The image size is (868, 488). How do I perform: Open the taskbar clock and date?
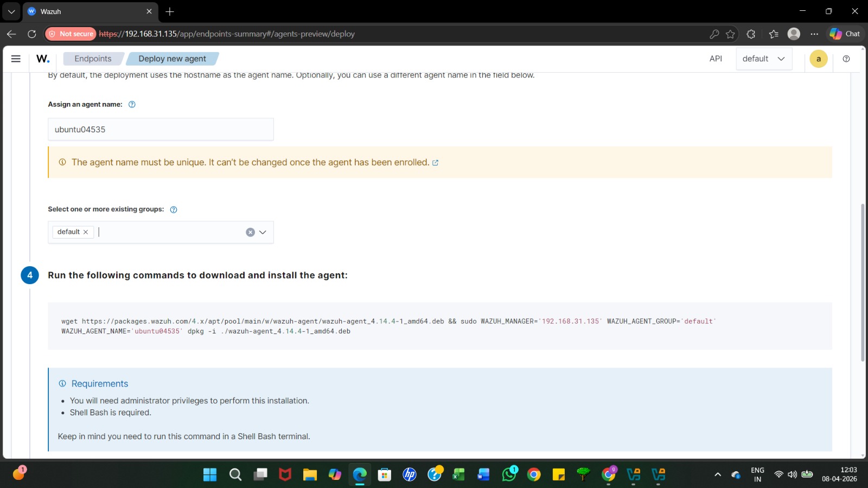click(x=839, y=474)
